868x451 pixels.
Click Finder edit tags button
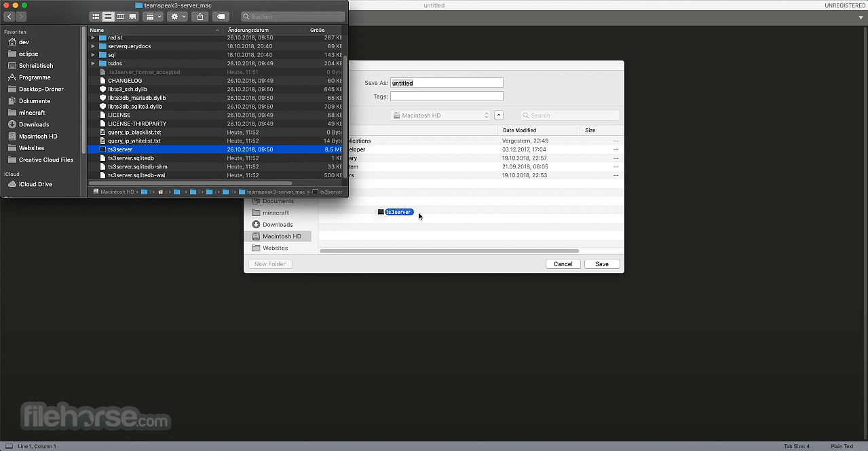pyautogui.click(x=221, y=16)
